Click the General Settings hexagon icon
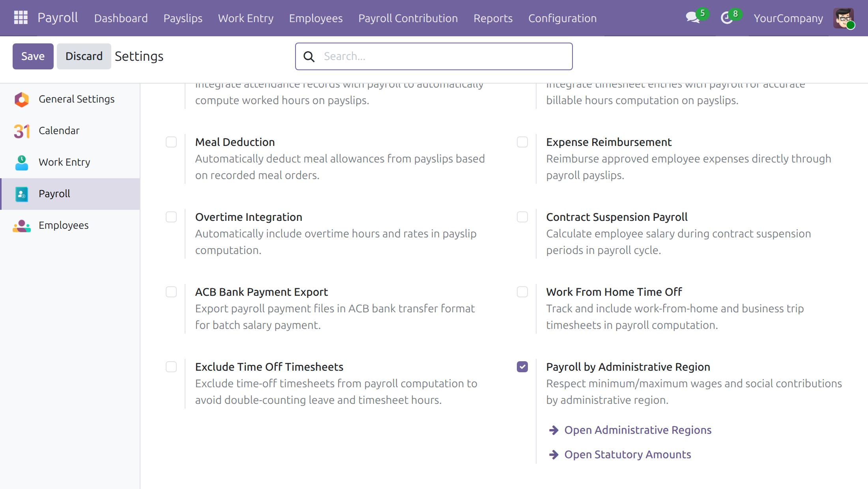 pos(22,99)
